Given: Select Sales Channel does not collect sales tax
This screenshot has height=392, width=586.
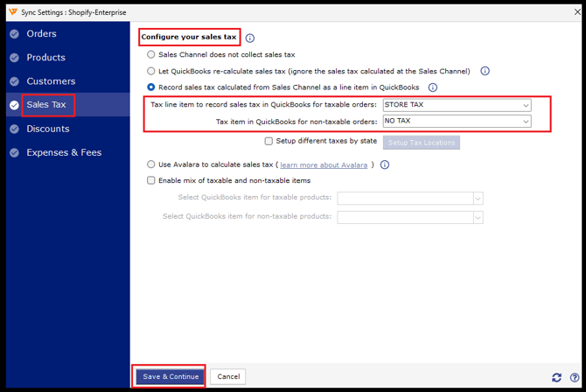Looking at the screenshot, I should [151, 54].
